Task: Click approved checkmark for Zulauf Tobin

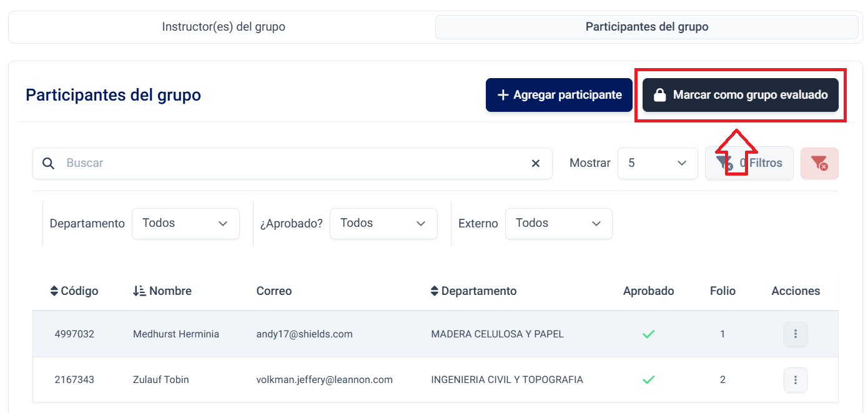Action: (648, 380)
